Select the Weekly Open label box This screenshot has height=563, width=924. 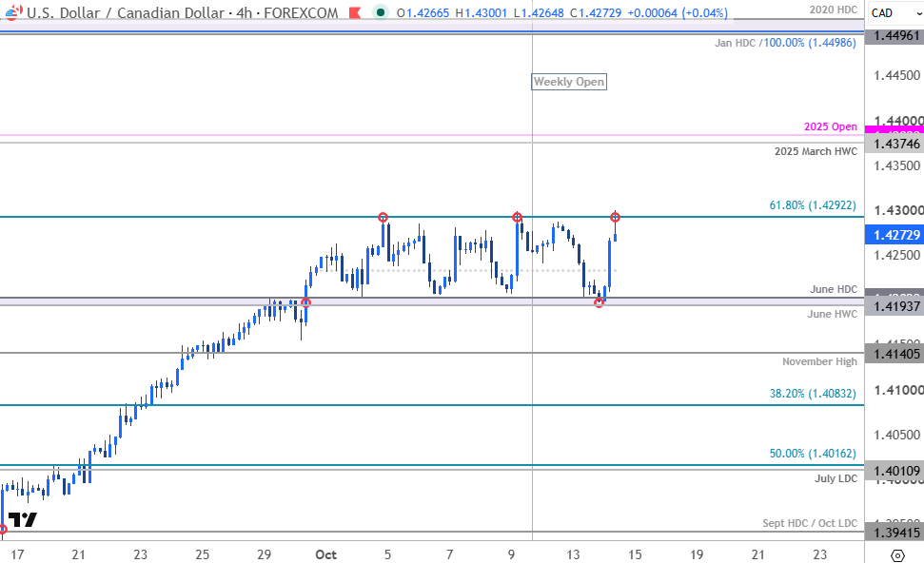569,81
